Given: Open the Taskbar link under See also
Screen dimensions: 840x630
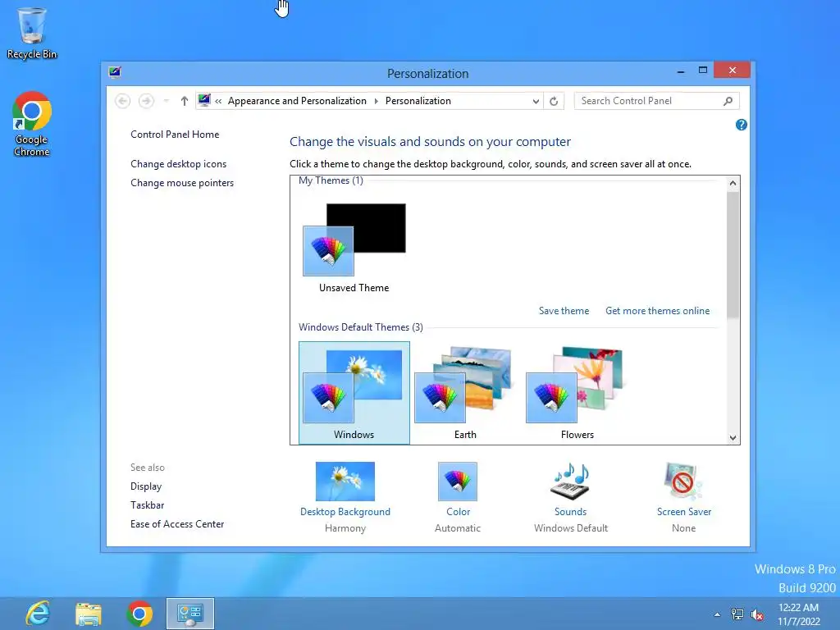Looking at the screenshot, I should click(148, 505).
